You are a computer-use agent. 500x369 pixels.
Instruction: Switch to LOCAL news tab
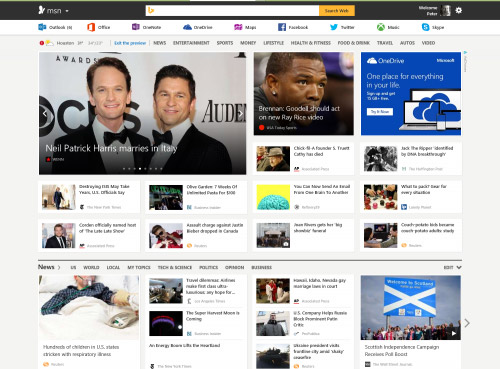[113, 267]
